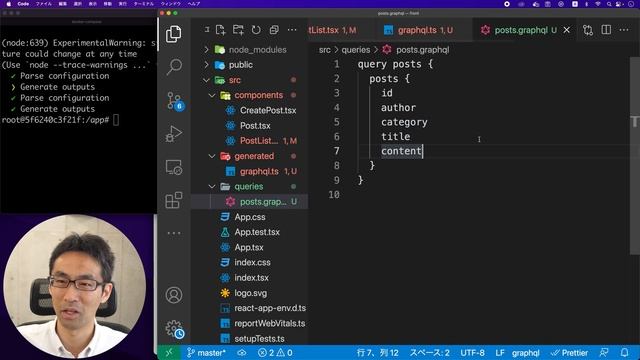Click master branch in status bar
The image size is (640, 360).
206,353
